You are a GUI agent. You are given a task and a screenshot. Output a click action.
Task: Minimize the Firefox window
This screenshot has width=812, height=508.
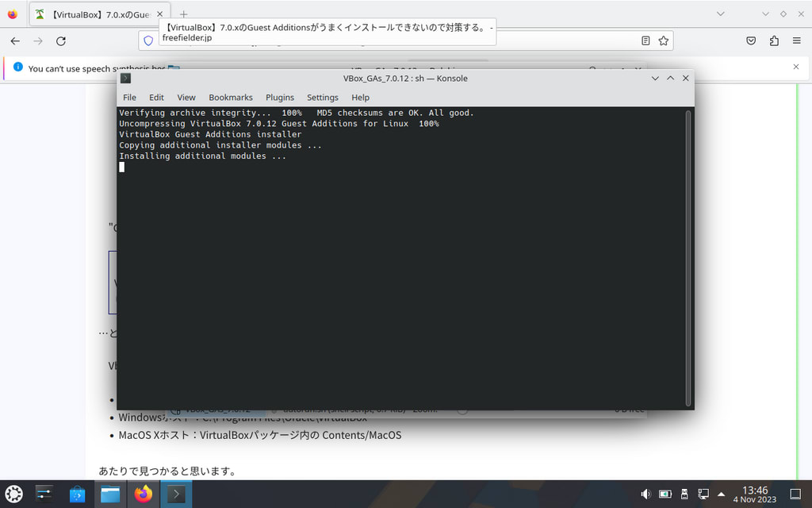coord(765,14)
